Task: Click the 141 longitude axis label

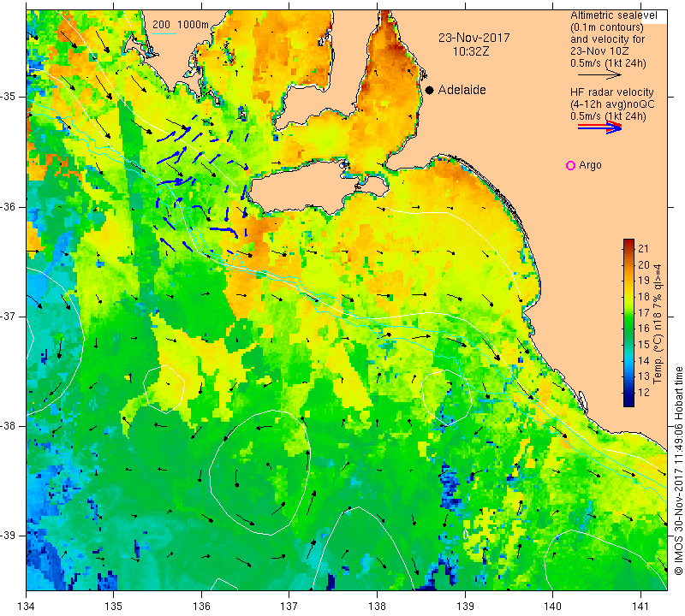Action: (640, 606)
